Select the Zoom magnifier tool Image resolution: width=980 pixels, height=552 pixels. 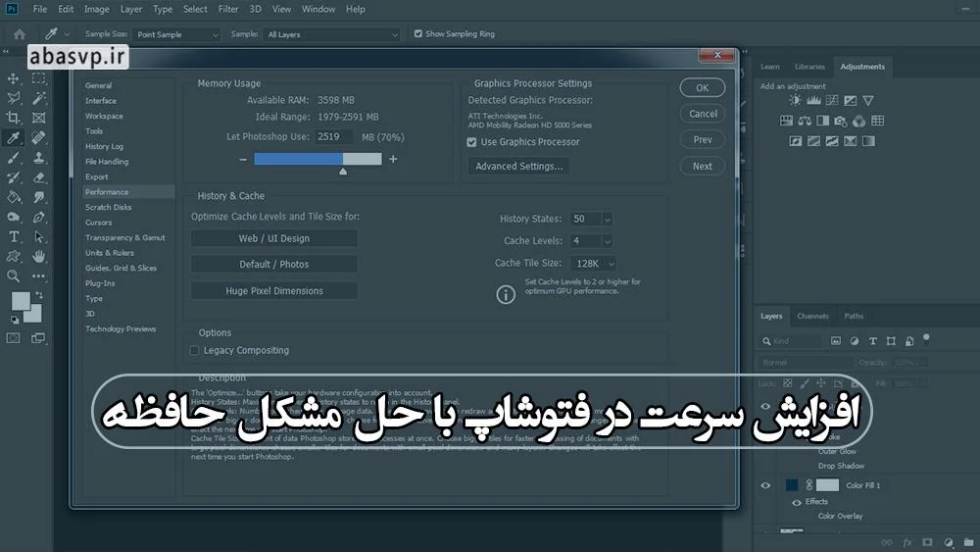(13, 276)
